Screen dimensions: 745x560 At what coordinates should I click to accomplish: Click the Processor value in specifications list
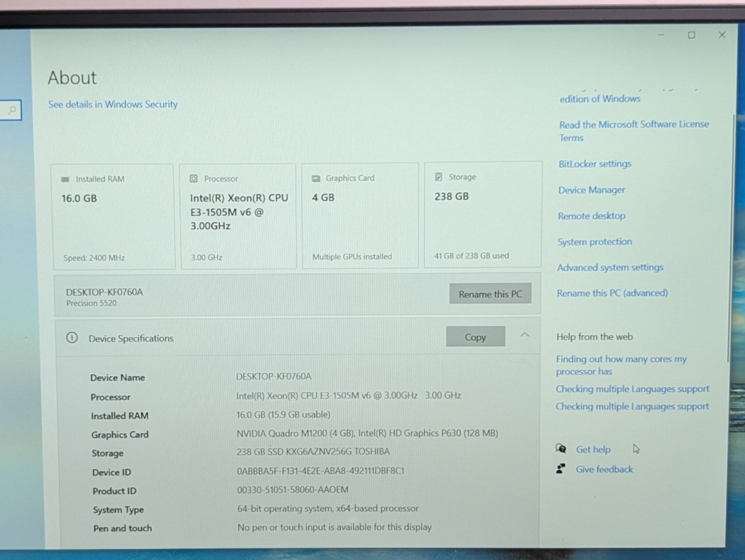tap(348, 395)
